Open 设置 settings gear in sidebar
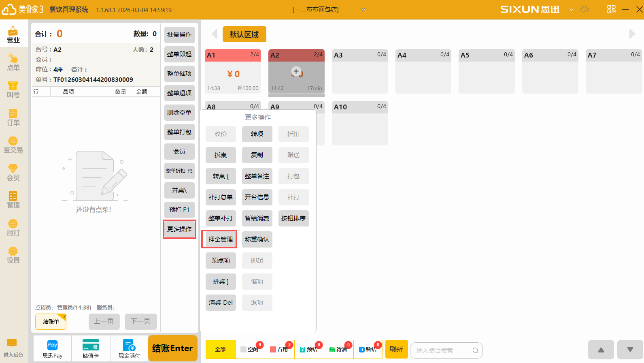Screen dimensions: 644x363 13,255
